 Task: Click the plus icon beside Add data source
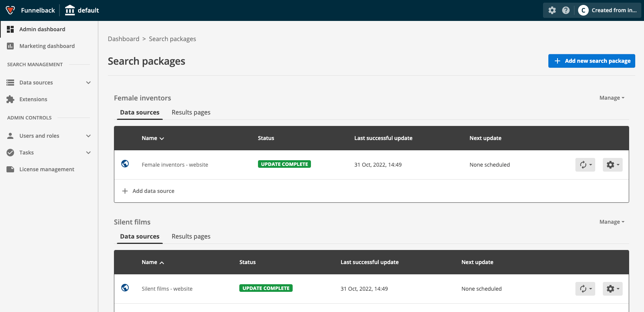coord(125,191)
